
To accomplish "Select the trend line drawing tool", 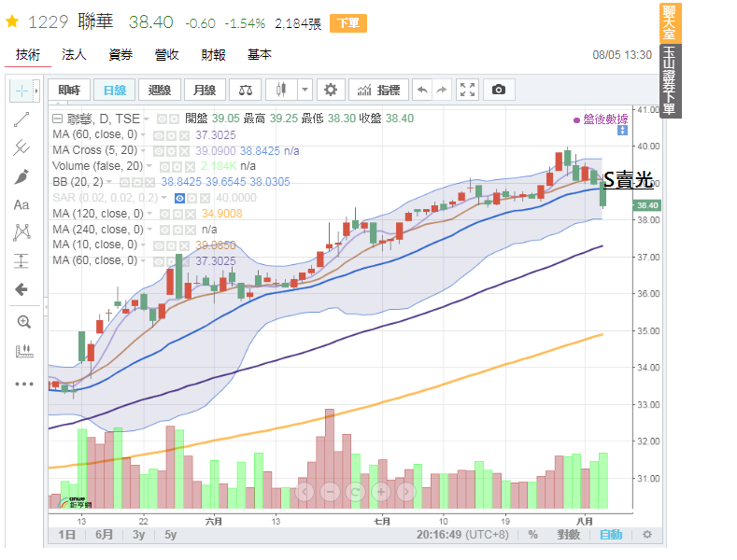I will pyautogui.click(x=21, y=119).
